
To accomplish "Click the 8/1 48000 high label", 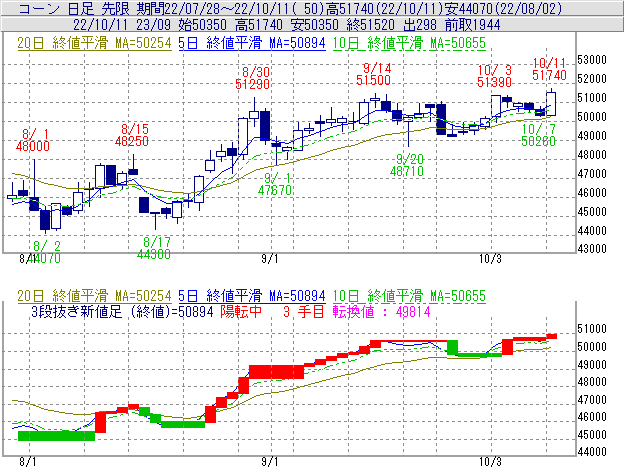I will (x=33, y=140).
